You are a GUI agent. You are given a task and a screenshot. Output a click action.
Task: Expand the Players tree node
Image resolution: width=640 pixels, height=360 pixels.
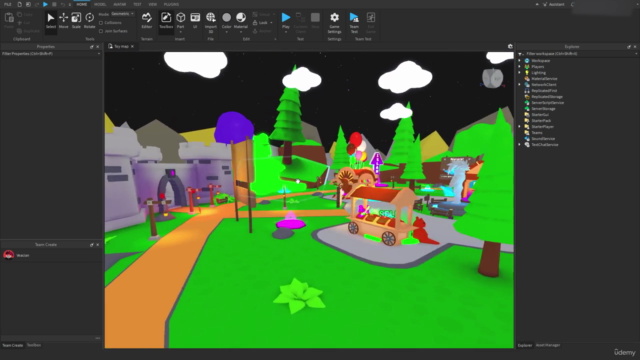coord(520,67)
